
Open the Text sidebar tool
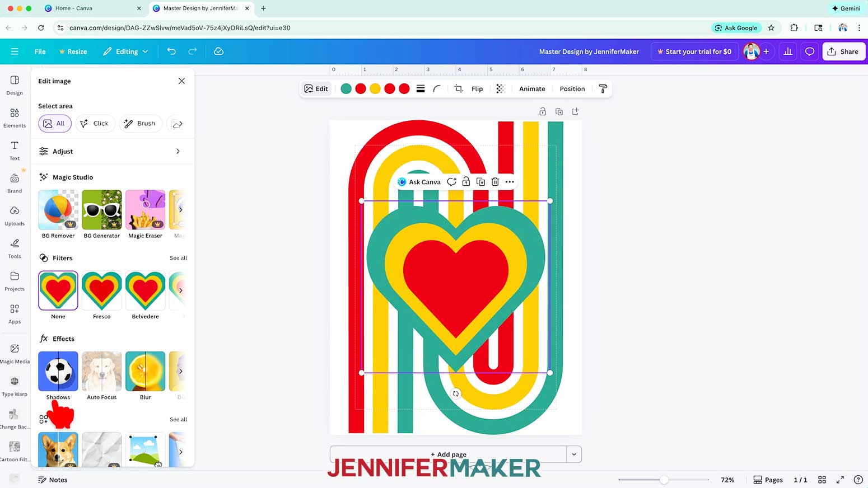tap(15, 151)
